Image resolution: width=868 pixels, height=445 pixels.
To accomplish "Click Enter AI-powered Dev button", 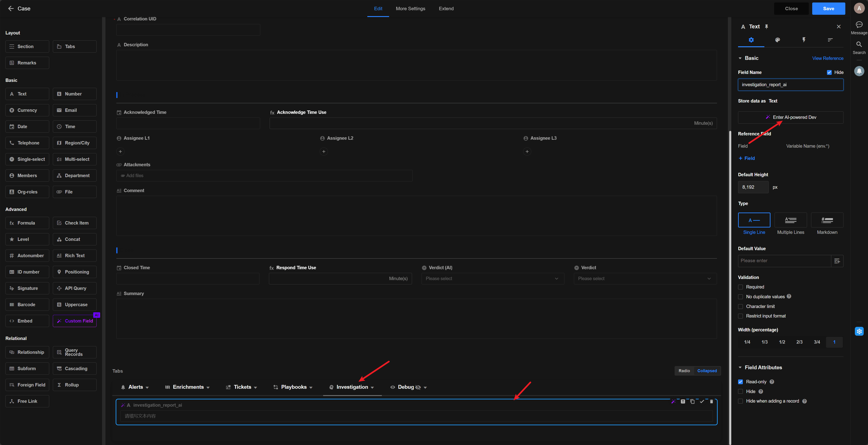I will point(790,117).
